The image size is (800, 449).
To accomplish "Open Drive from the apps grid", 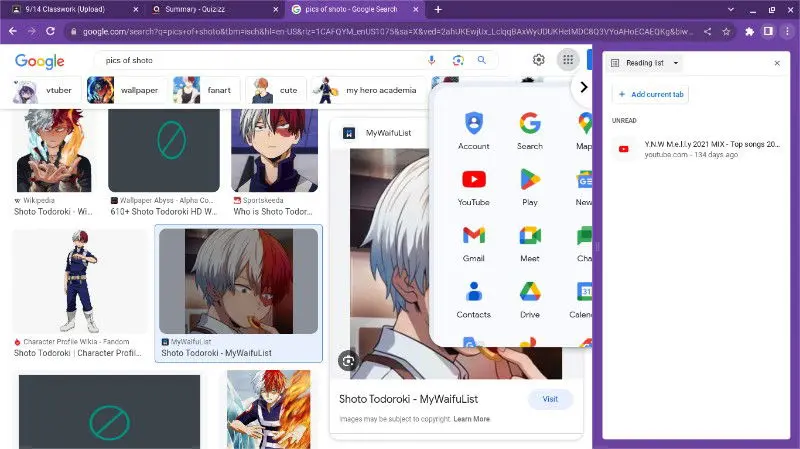I will click(530, 300).
